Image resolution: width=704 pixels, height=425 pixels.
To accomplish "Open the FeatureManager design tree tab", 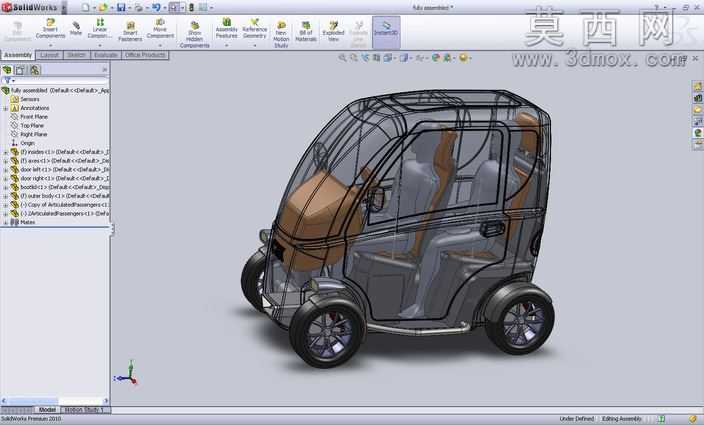I will coord(7,70).
